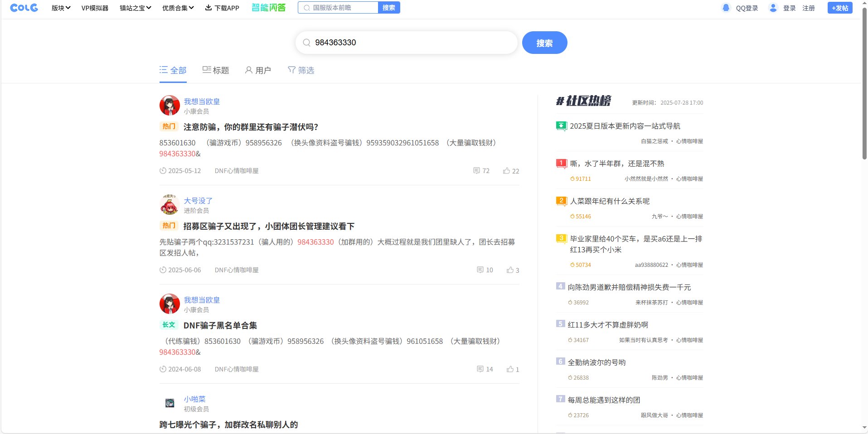Click green pinned icon beside 2025夏日版本
This screenshot has height=434, width=868.
[x=561, y=126]
